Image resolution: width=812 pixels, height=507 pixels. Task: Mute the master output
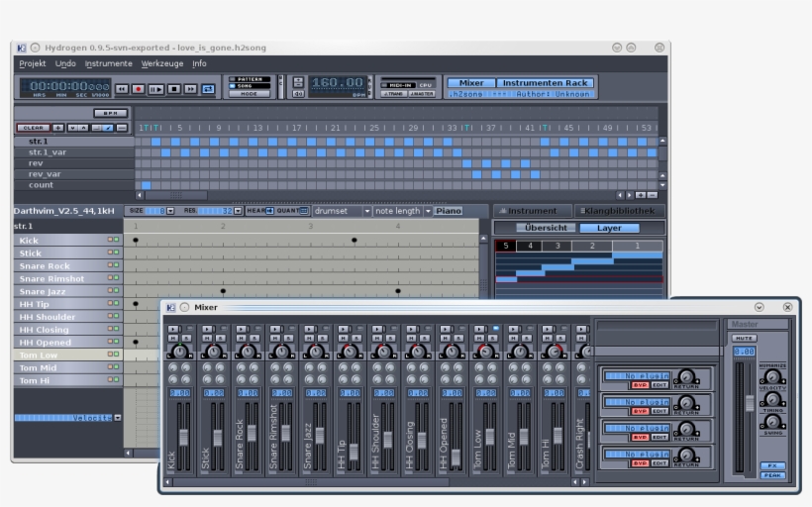click(x=743, y=338)
